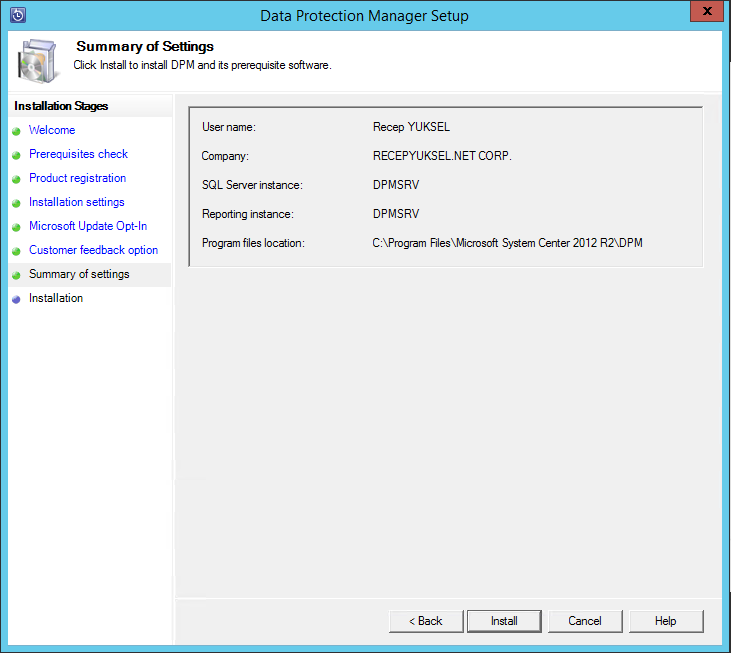731x653 pixels.
Task: Click the SQL Server instance value DPMSRV
Action: coord(396,185)
